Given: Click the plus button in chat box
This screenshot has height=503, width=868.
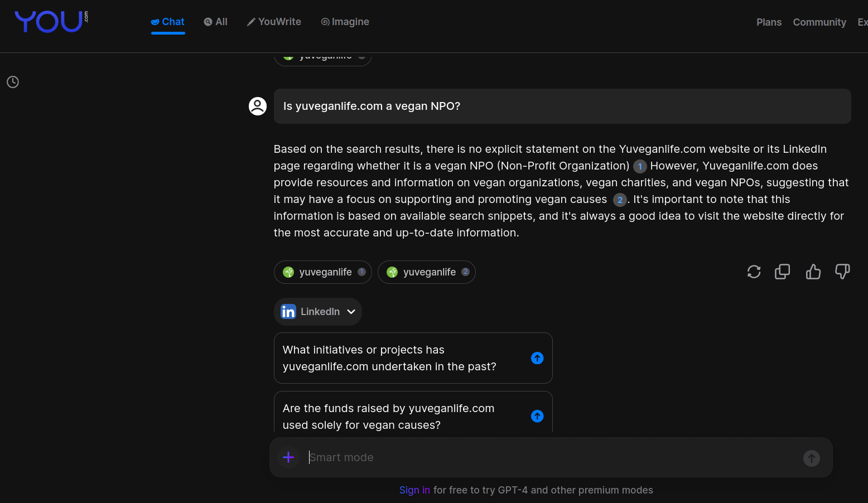Looking at the screenshot, I should click(x=288, y=457).
